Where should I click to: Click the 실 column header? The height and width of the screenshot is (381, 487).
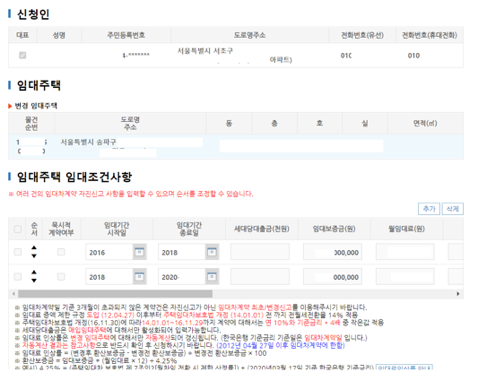(365, 123)
